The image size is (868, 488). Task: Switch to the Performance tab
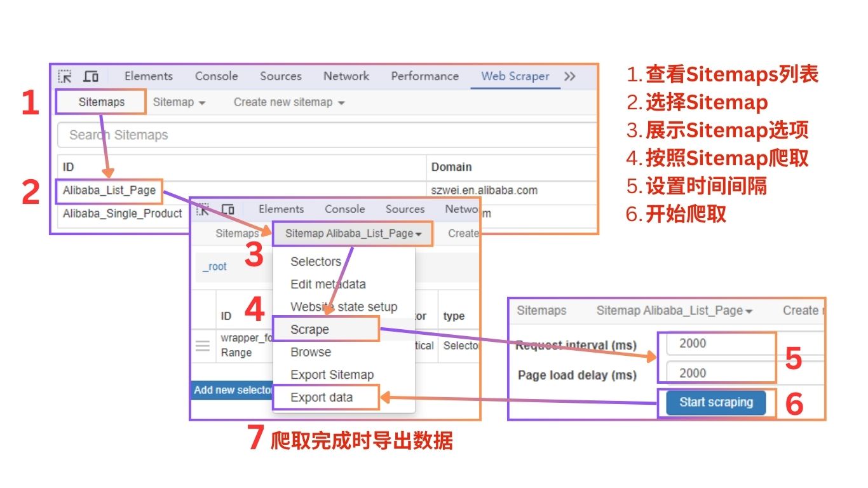pos(424,76)
